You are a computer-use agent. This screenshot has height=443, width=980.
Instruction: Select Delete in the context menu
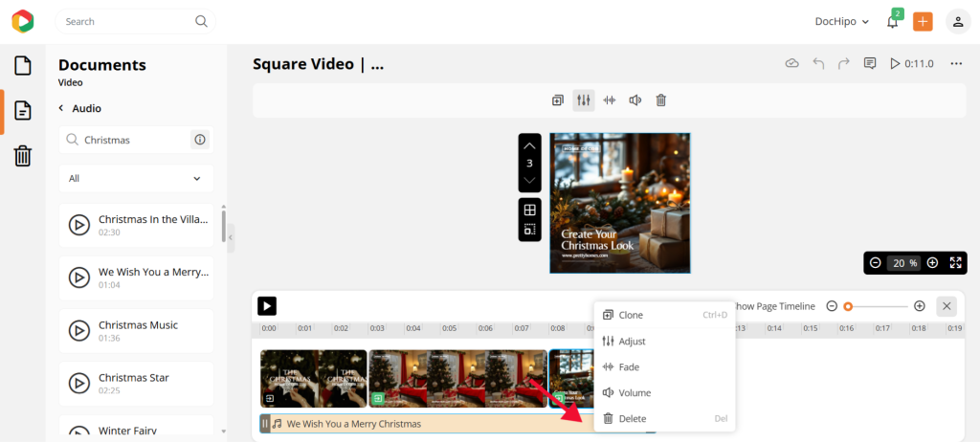click(664, 419)
